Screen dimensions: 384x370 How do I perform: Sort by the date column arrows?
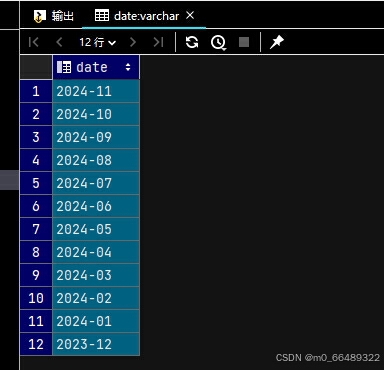pos(128,67)
